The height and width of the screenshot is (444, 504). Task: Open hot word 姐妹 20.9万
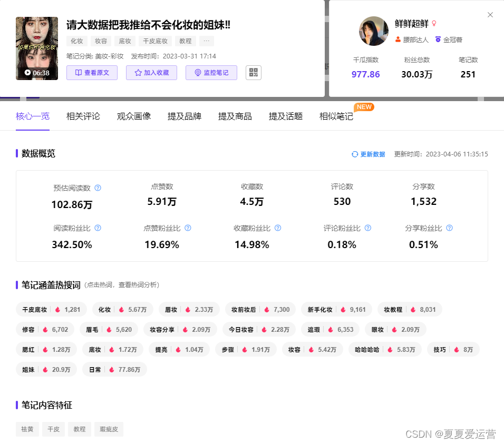46,370
